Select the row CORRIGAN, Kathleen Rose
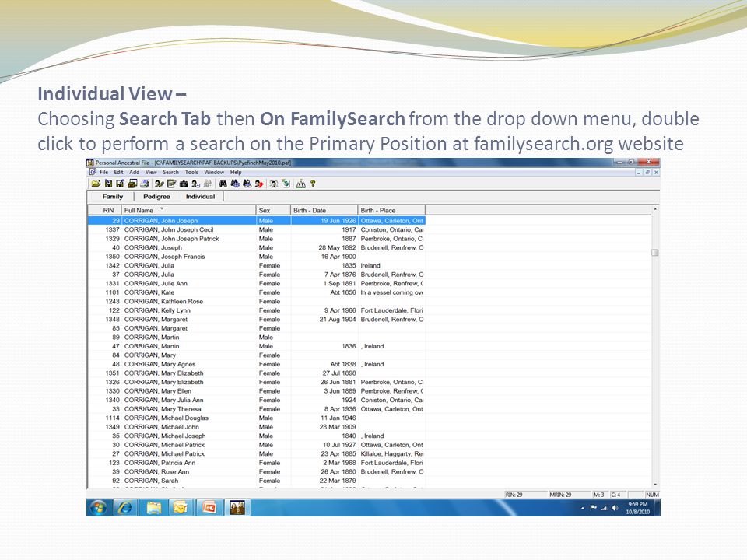The image size is (747, 560). click(x=256, y=302)
